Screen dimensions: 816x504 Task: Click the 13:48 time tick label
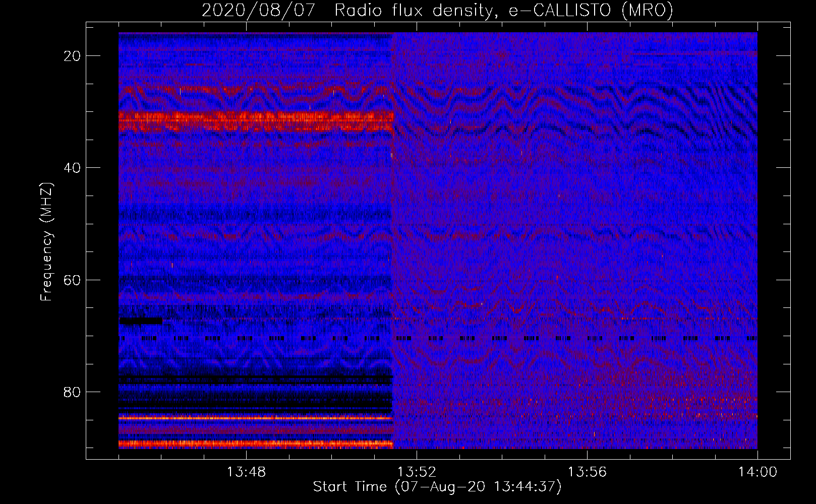246,472
